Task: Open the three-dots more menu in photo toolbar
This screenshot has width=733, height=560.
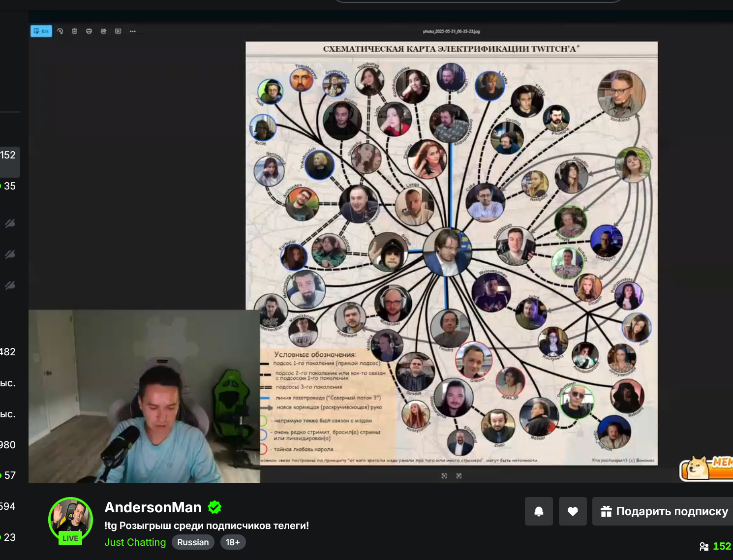Action: pos(133,31)
